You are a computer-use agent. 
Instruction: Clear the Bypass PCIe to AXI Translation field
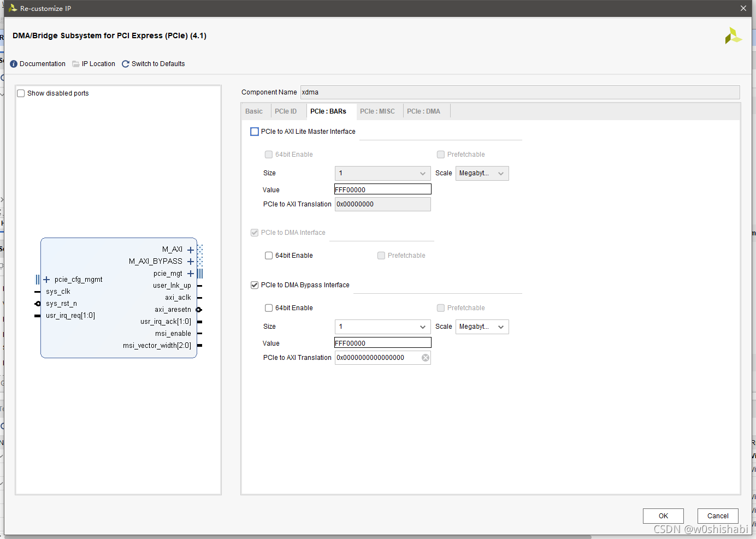(x=426, y=358)
